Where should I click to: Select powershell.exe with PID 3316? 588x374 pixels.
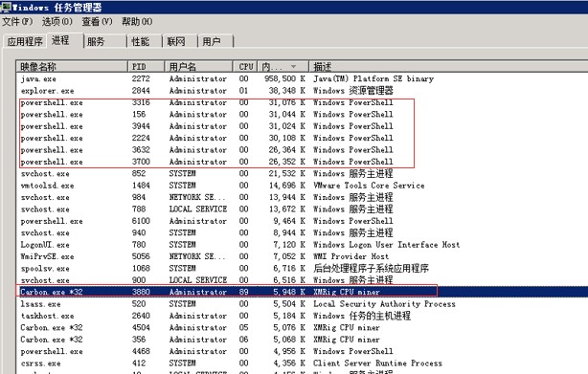302,102
